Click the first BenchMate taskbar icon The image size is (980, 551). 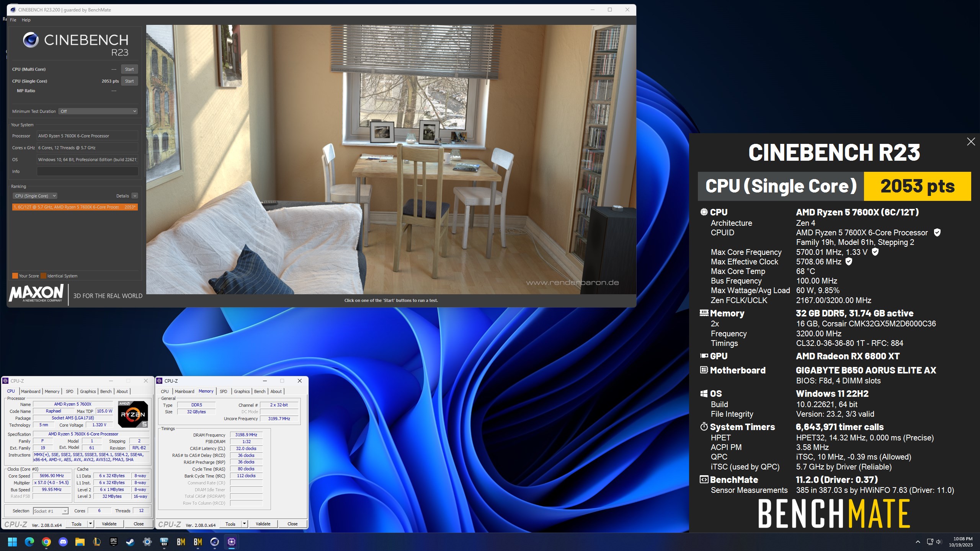pyautogui.click(x=181, y=542)
